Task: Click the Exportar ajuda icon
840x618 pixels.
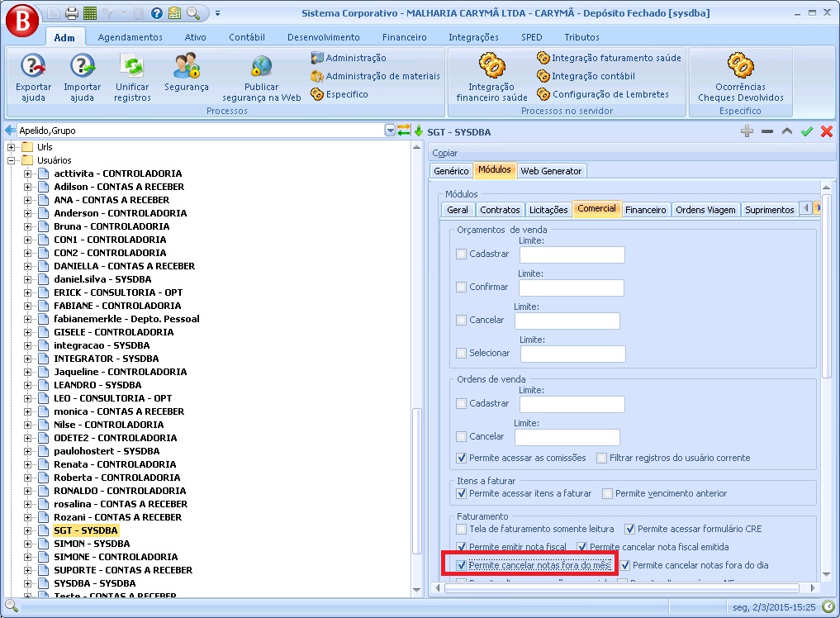Action: [x=33, y=66]
